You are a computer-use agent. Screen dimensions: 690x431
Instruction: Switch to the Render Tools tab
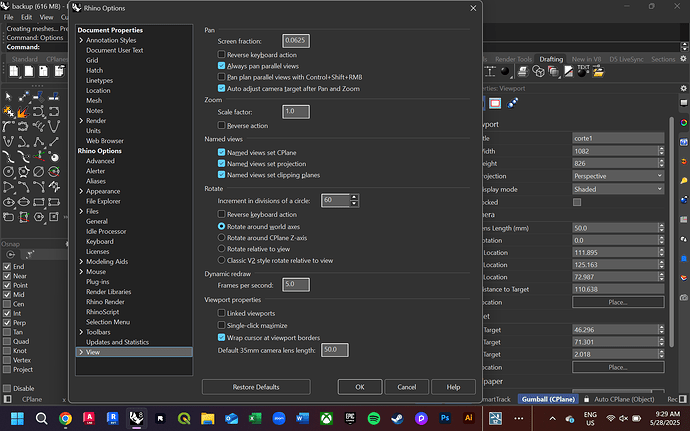513,59
